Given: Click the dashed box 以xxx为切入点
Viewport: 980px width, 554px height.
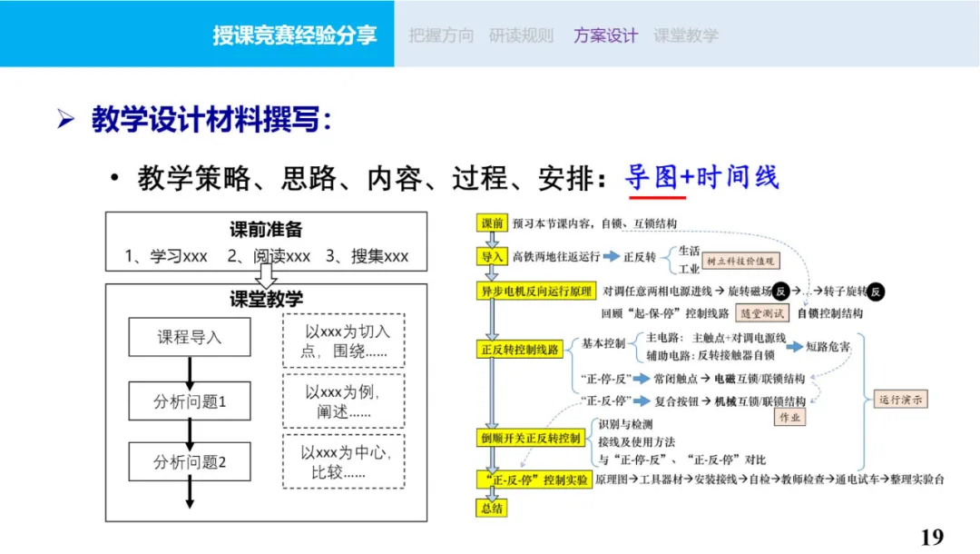Looking at the screenshot, I should 344,341.
